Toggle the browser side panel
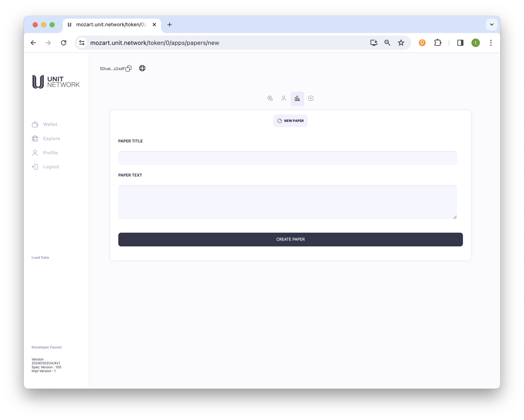 (460, 43)
